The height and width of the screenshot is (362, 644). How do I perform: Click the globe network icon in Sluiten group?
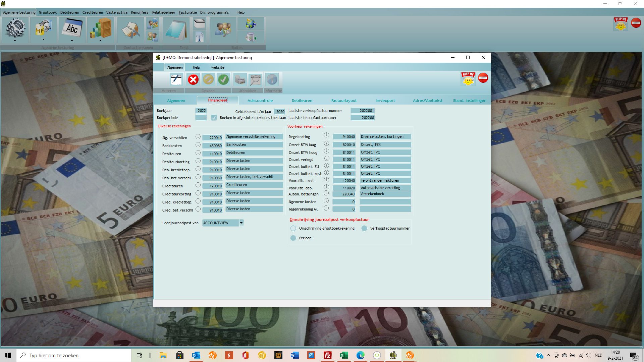251,24
